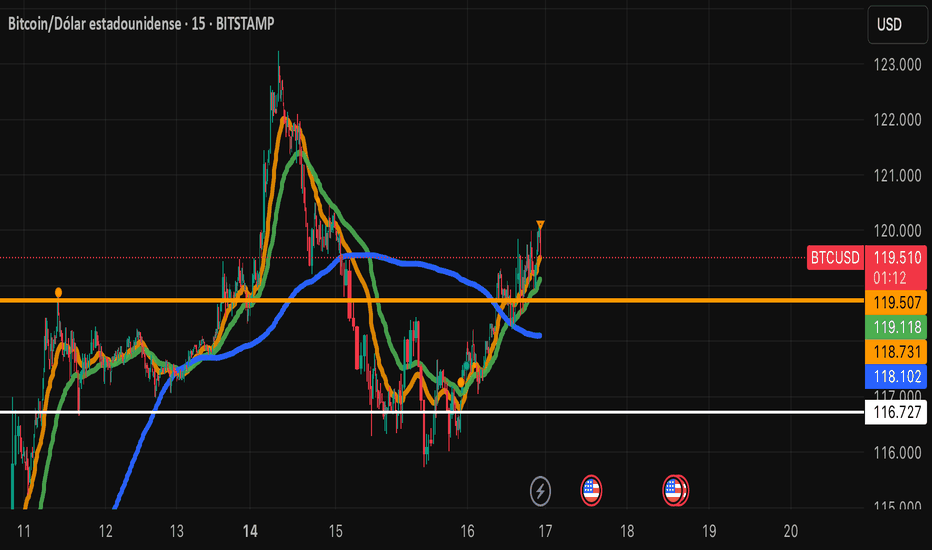The image size is (932, 550).
Task: Click the orange 119.507 price label
Action: [896, 303]
